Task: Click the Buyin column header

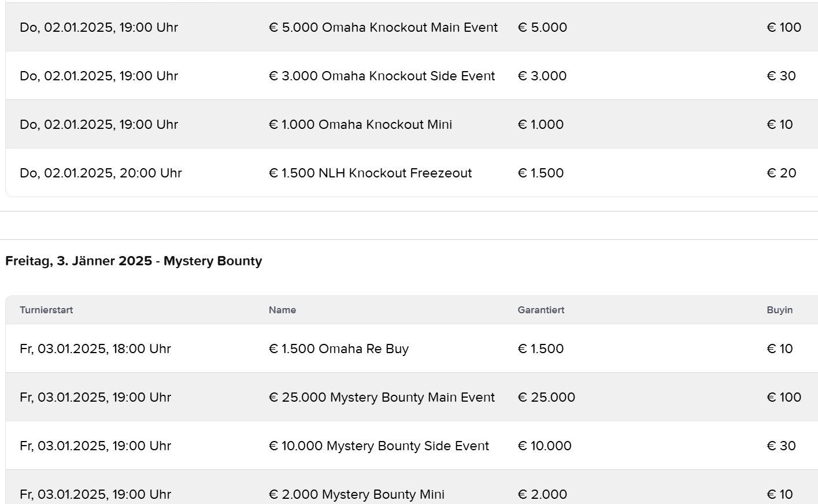Action: (779, 310)
